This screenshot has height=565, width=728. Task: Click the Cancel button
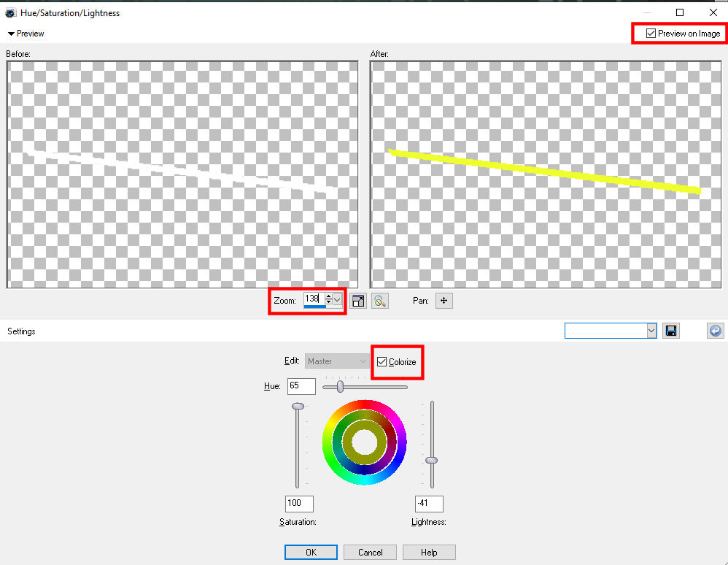pyautogui.click(x=370, y=552)
